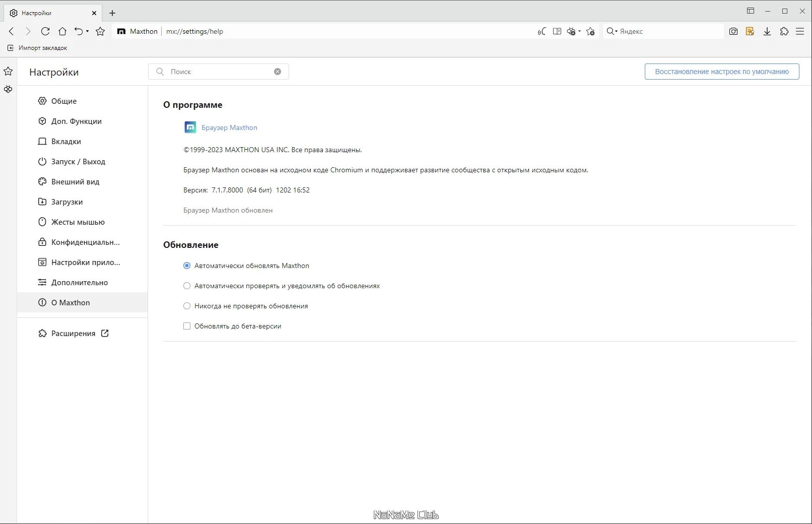The image size is (812, 524).
Task: Choose 'Никогда не проверять обновления' option
Action: tap(187, 306)
